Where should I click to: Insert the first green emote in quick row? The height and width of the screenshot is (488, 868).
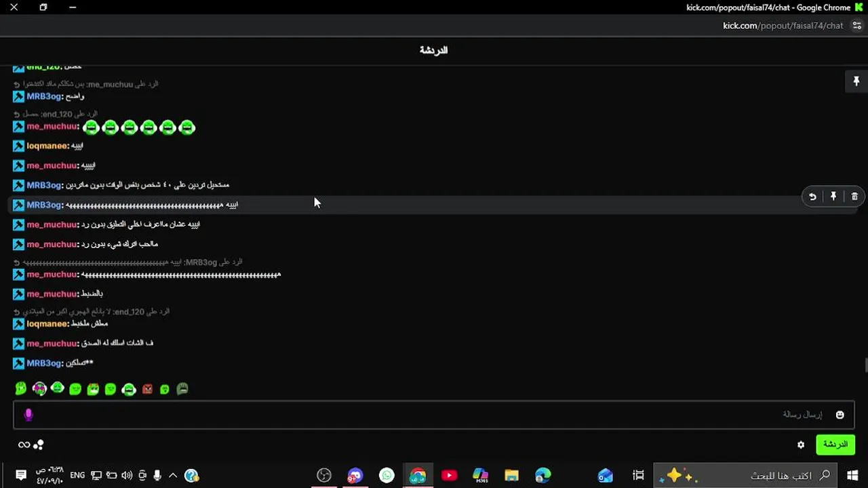[21, 388]
